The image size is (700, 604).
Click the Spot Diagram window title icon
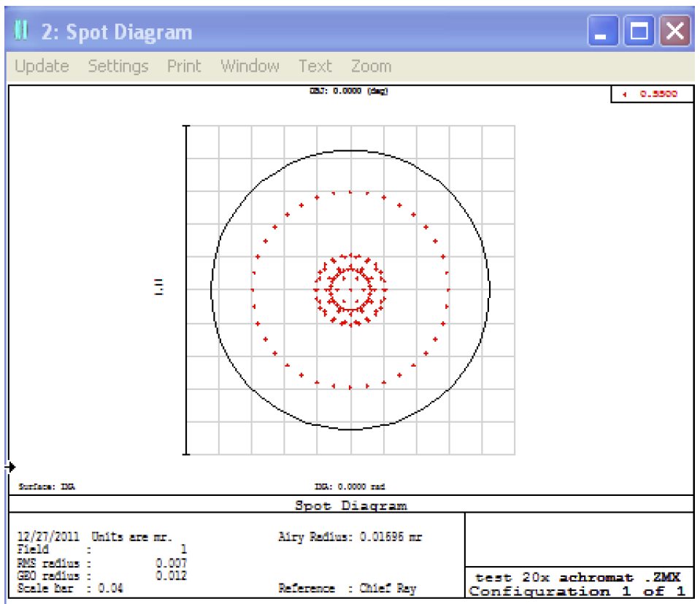21,32
